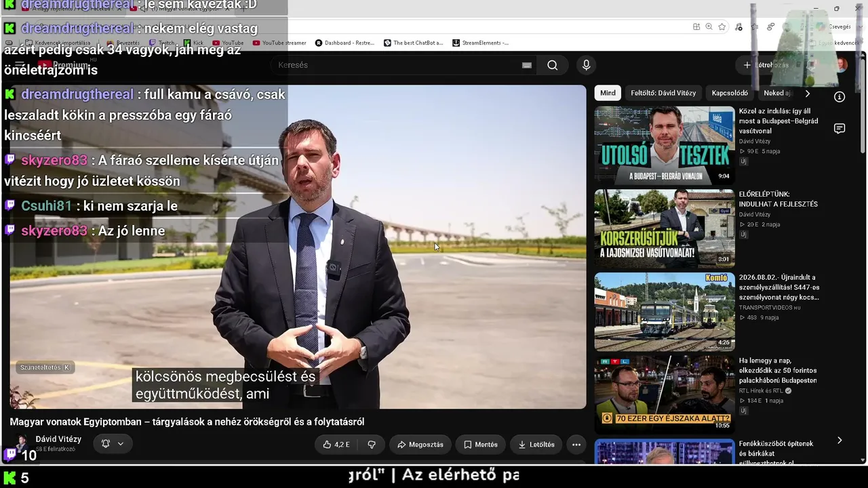Open video about 50 forintos palackháború
The width and height of the screenshot is (868, 488).
click(778, 371)
